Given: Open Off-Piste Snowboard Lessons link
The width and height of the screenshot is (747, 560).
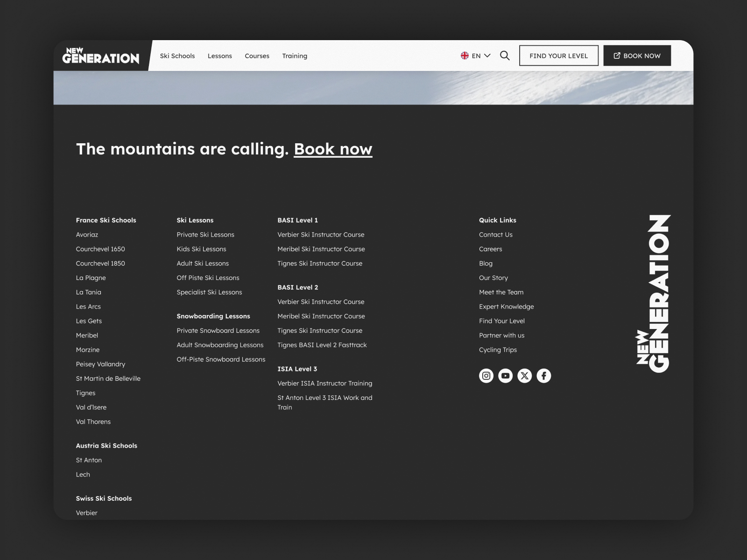Looking at the screenshot, I should [221, 360].
